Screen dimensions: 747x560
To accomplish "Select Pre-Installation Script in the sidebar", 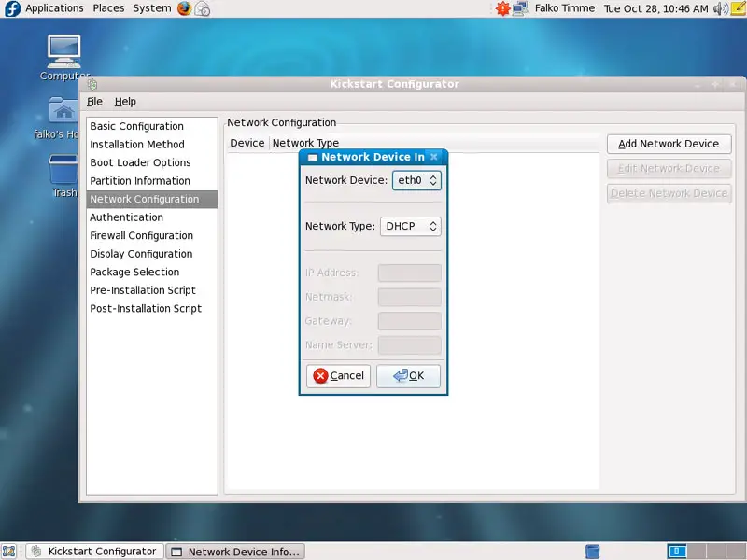I will pos(152,290).
